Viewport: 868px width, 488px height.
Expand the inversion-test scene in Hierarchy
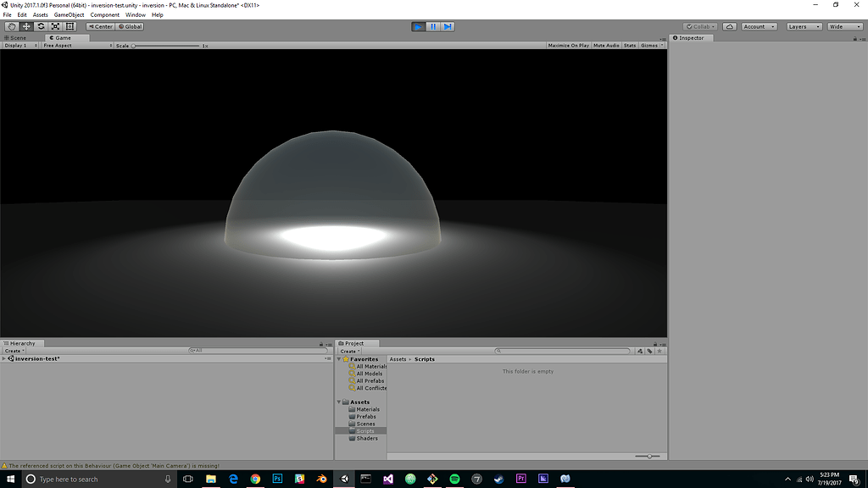(4, 359)
